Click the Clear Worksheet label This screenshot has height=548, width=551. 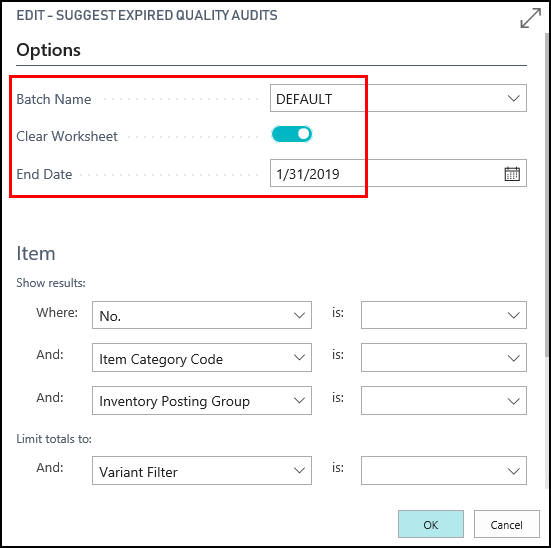tap(67, 136)
